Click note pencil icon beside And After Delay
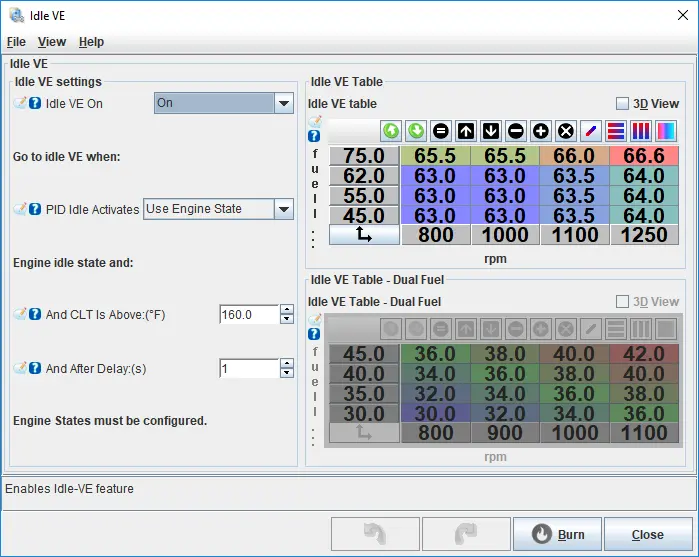699x557 pixels. (20, 368)
